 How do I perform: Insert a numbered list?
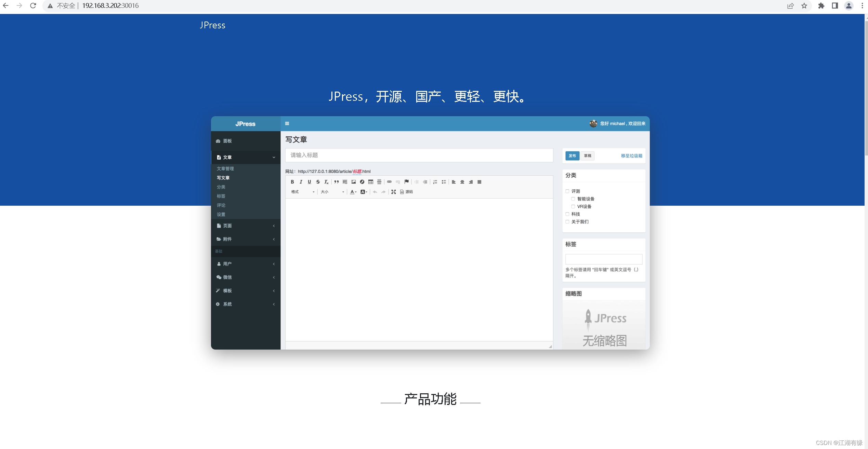point(435,182)
